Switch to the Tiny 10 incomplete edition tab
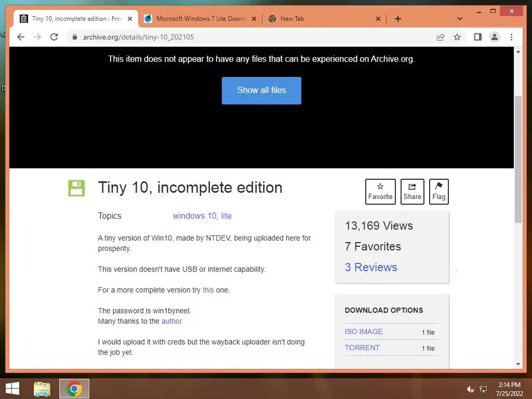Image resolution: width=532 pixels, height=399 pixels. (x=76, y=19)
